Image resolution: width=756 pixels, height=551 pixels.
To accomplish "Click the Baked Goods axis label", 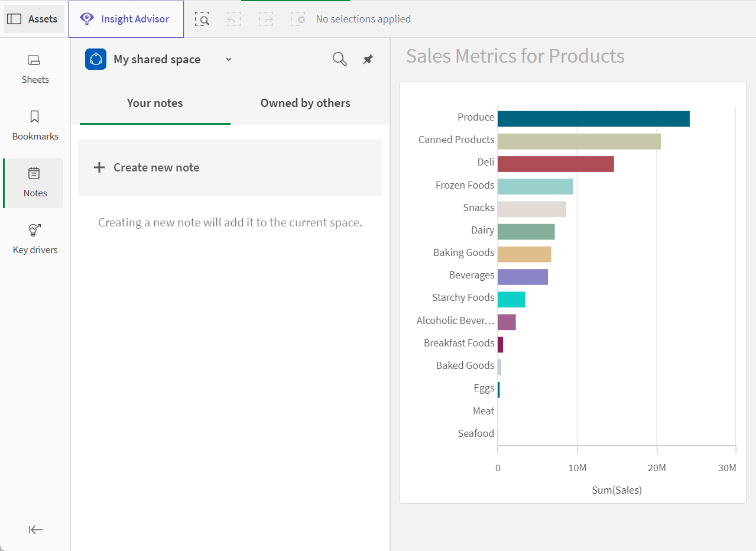I will (x=465, y=365).
